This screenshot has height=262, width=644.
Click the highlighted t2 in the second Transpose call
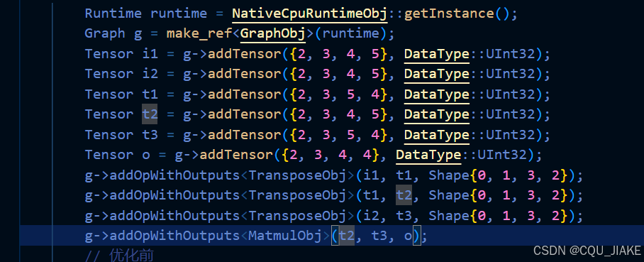tap(404, 195)
